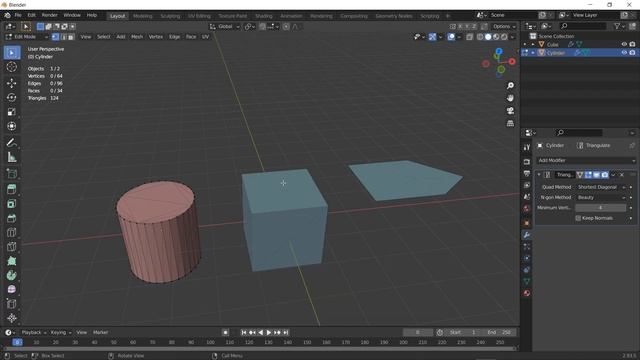Open the Material properties tab

527,293
